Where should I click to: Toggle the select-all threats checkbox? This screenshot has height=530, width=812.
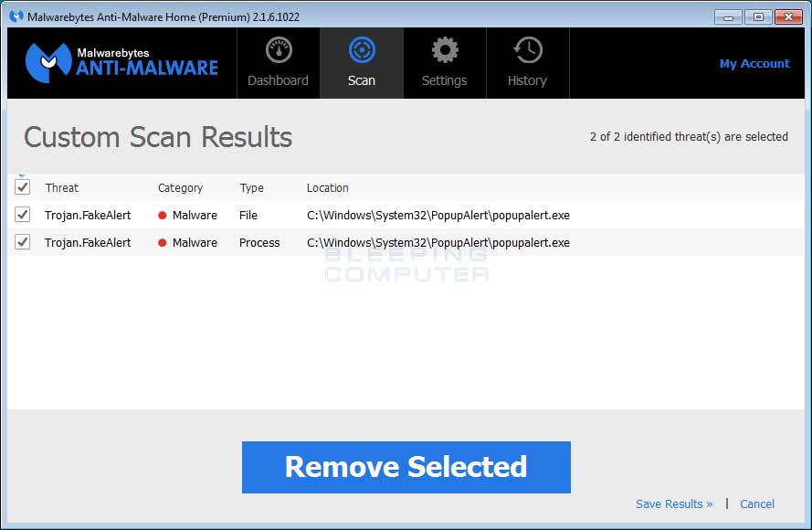[22, 187]
